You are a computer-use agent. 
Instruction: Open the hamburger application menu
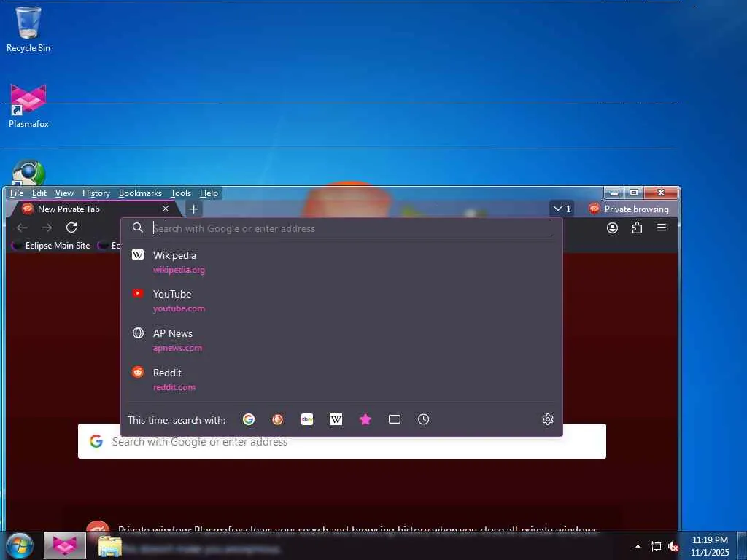tap(662, 227)
